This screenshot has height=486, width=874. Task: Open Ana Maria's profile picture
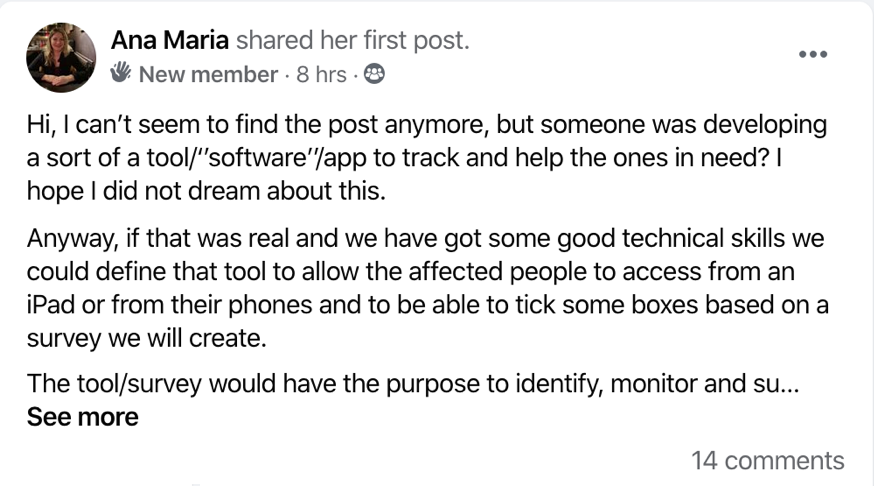[x=61, y=57]
